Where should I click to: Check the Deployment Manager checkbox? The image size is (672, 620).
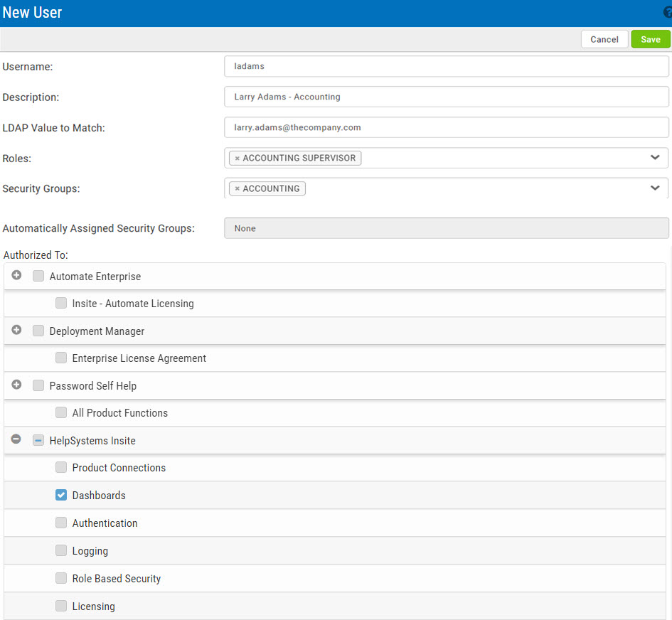coord(38,331)
